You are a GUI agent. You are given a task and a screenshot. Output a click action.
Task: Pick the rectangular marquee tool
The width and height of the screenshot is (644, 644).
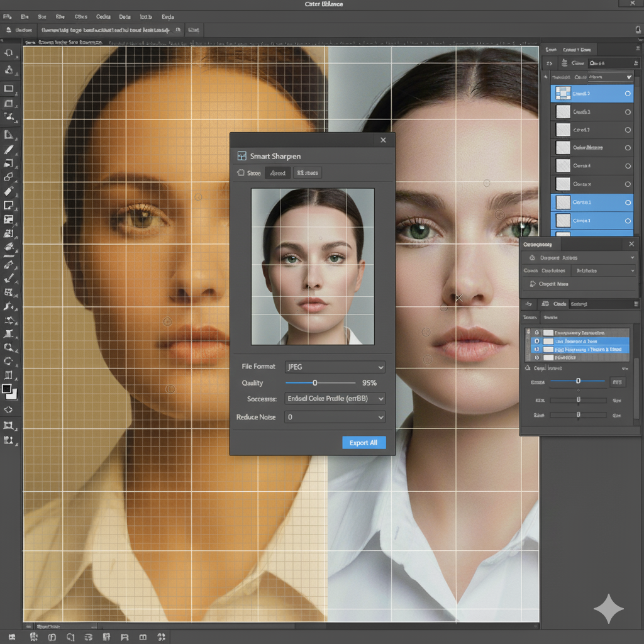[9, 89]
